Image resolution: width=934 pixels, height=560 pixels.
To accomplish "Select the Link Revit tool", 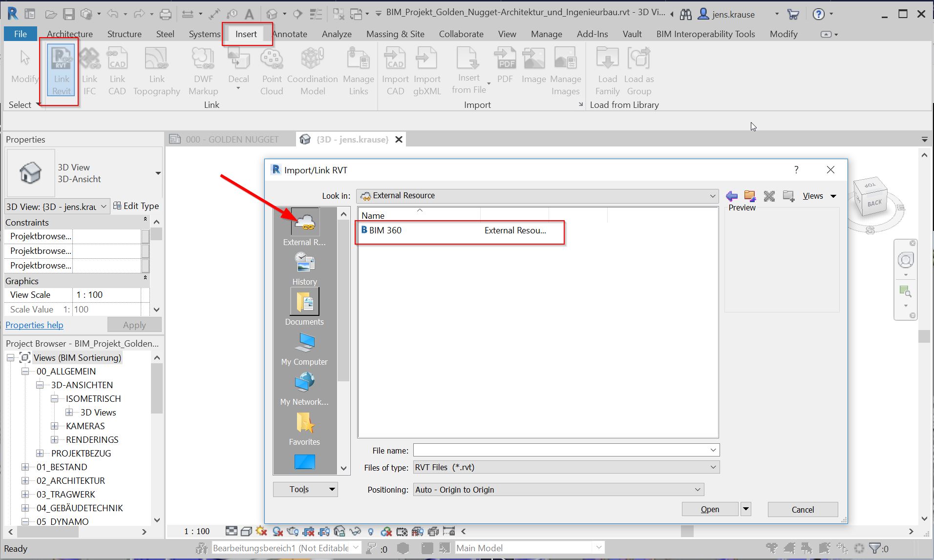I will [x=60, y=71].
